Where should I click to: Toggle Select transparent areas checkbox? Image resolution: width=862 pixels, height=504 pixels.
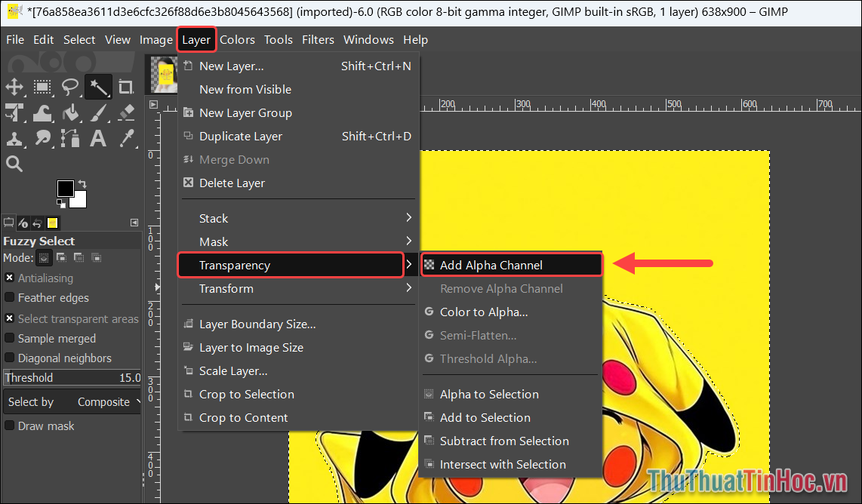[x=9, y=319]
